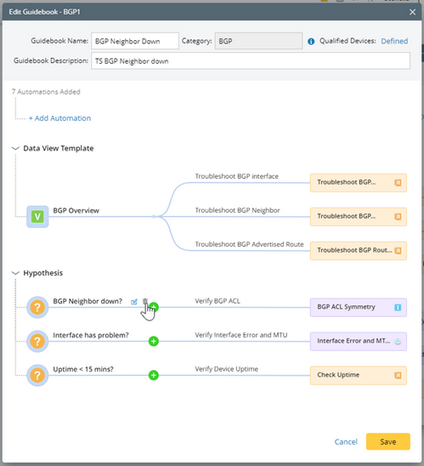Viewport: 424px width, 466px height.
Task: Open the Category BGP dropdown field
Action: [259, 41]
